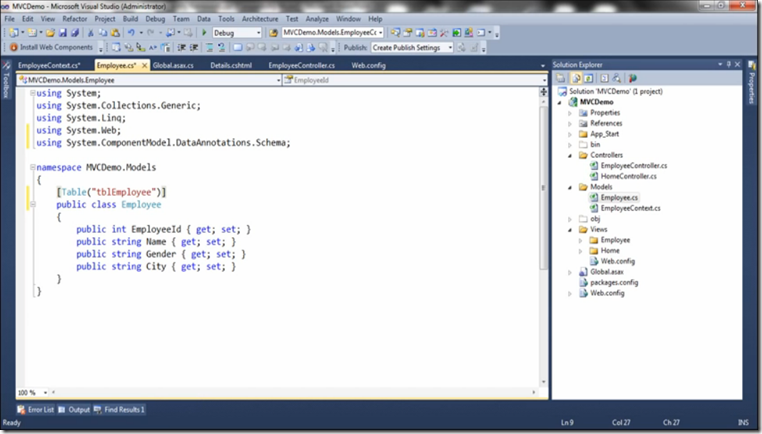762x434 pixels.
Task: Open the Find Results 1 panel
Action: (x=119, y=410)
